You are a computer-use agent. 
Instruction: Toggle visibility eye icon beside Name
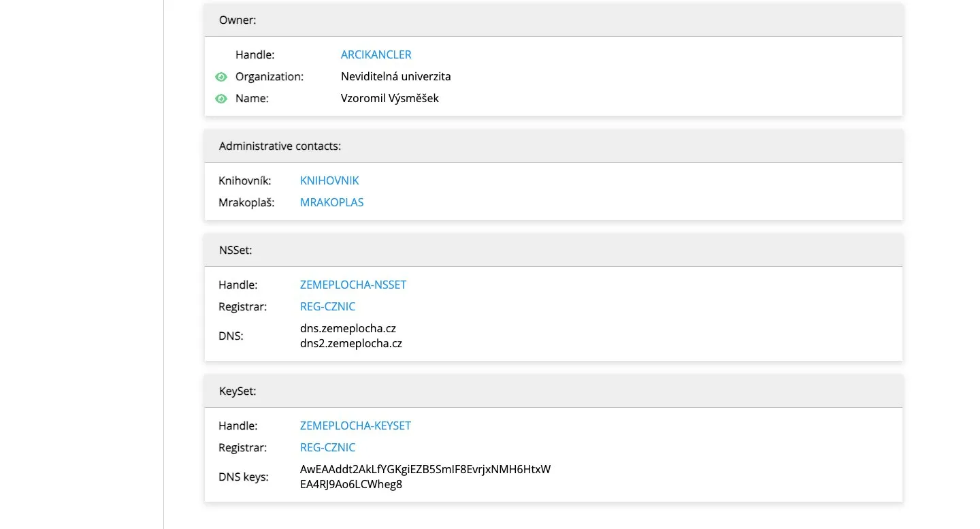click(221, 99)
